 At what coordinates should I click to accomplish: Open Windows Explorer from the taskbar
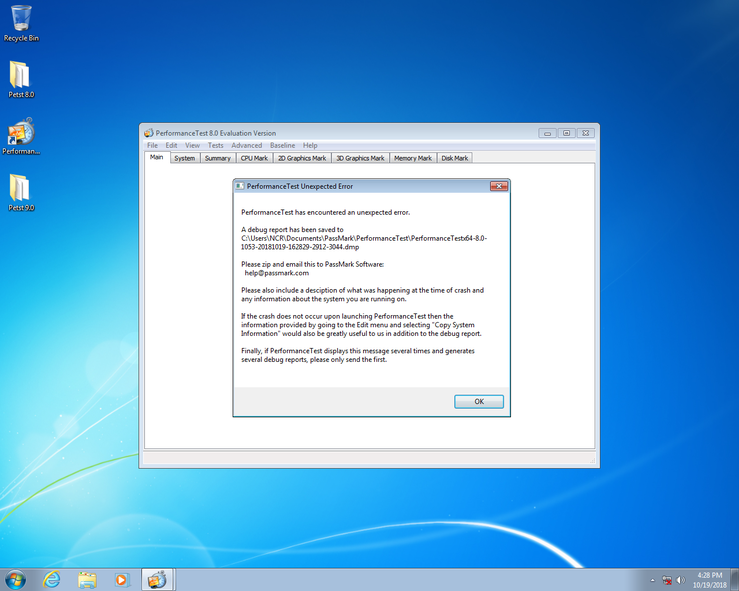[87, 580]
